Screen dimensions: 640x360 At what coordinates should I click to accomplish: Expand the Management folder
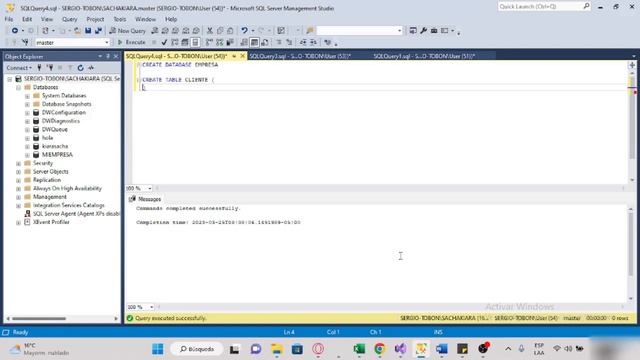click(18, 197)
